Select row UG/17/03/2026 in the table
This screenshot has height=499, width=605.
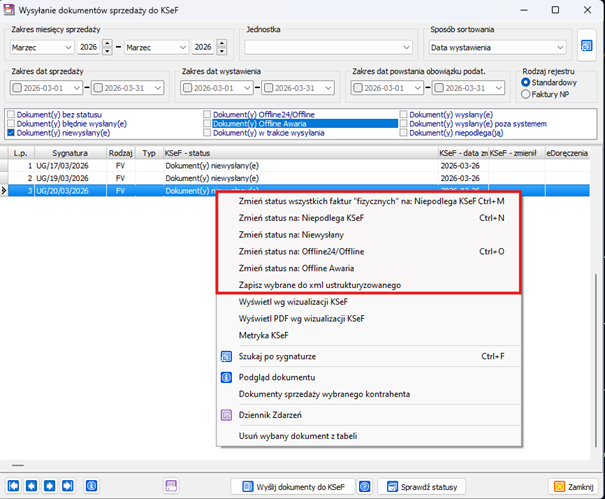63,164
